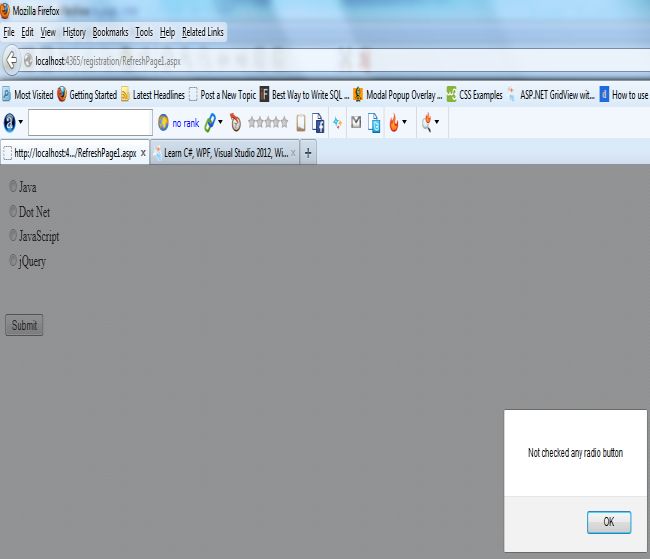This screenshot has height=559, width=650.
Task: Open the 'Modal Popup Overlay' bookmark
Action: pos(398,95)
